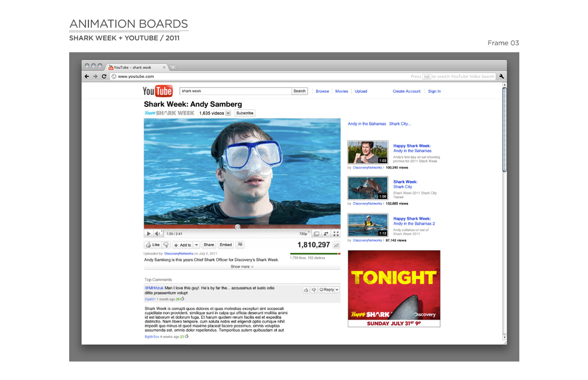Open the Andy in the Bahamas 2 thumbnail
Viewport: 588px width, 380px height.
tap(368, 225)
